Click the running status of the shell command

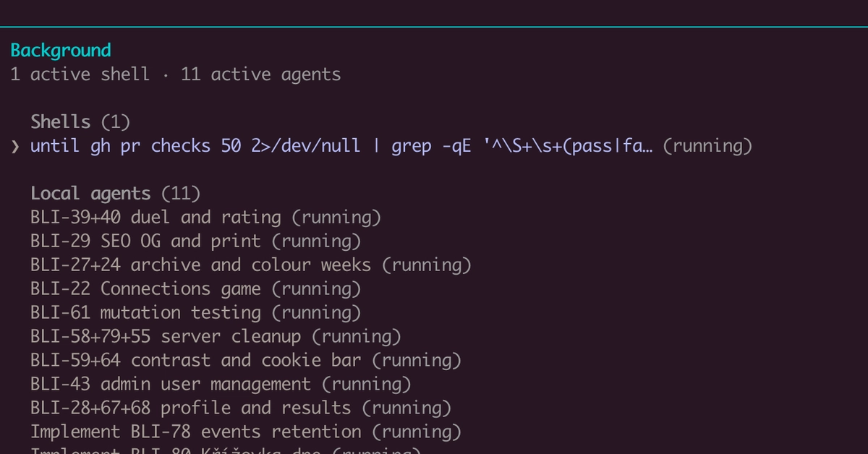[x=707, y=146]
